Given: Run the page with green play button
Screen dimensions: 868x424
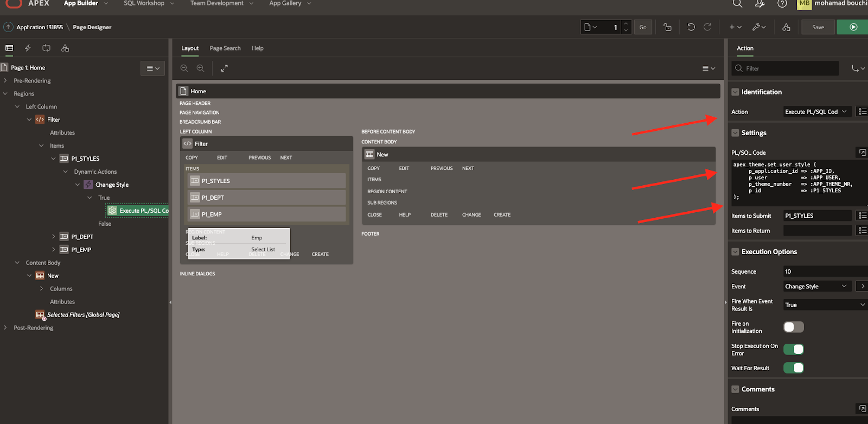Looking at the screenshot, I should tap(853, 27).
